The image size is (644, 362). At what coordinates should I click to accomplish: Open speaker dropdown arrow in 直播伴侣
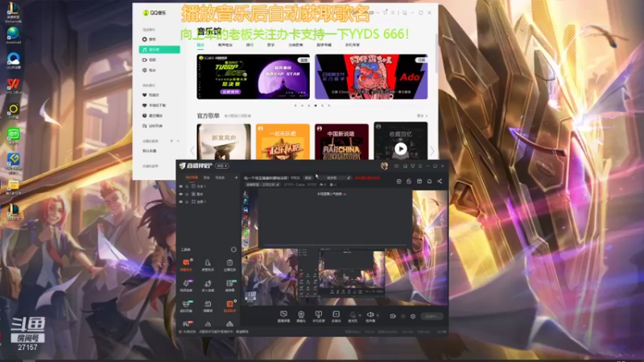click(378, 315)
